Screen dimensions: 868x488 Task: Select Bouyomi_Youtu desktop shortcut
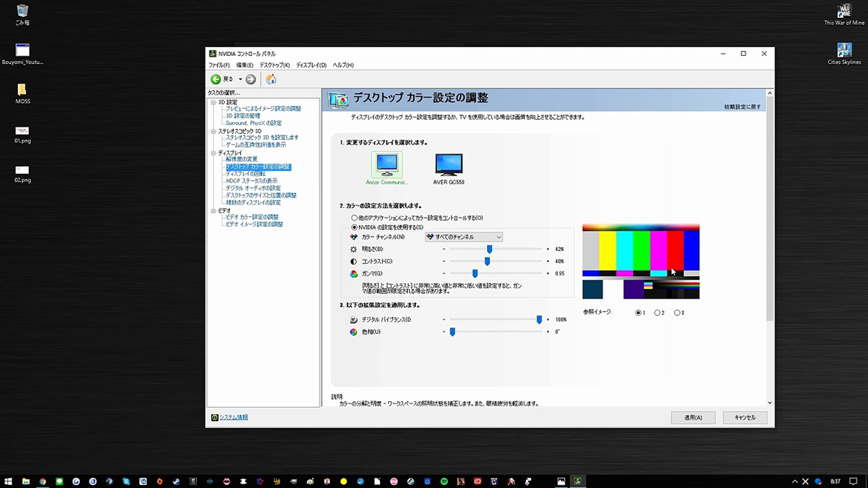[x=22, y=54]
